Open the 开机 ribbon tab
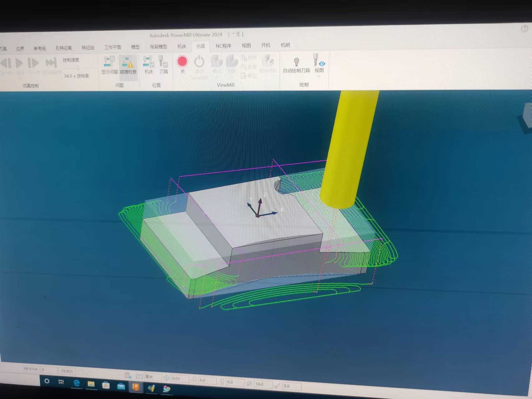This screenshot has width=532, height=399. 266,45
